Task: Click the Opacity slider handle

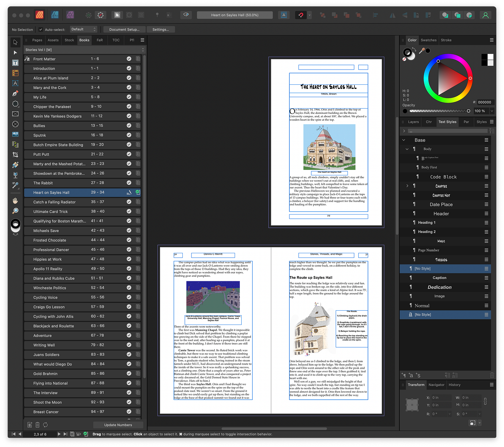Action: [468, 111]
